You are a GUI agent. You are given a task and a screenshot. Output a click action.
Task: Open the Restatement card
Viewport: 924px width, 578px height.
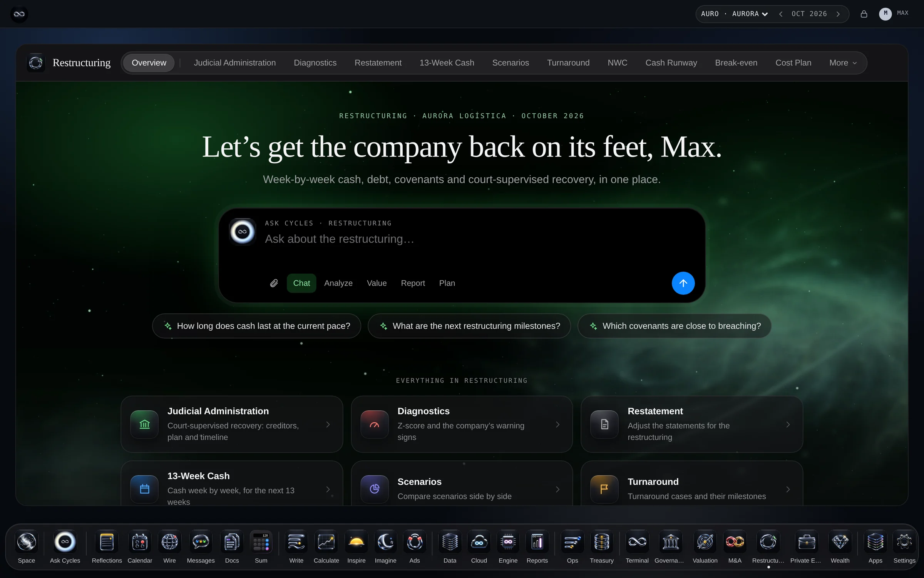(x=691, y=424)
